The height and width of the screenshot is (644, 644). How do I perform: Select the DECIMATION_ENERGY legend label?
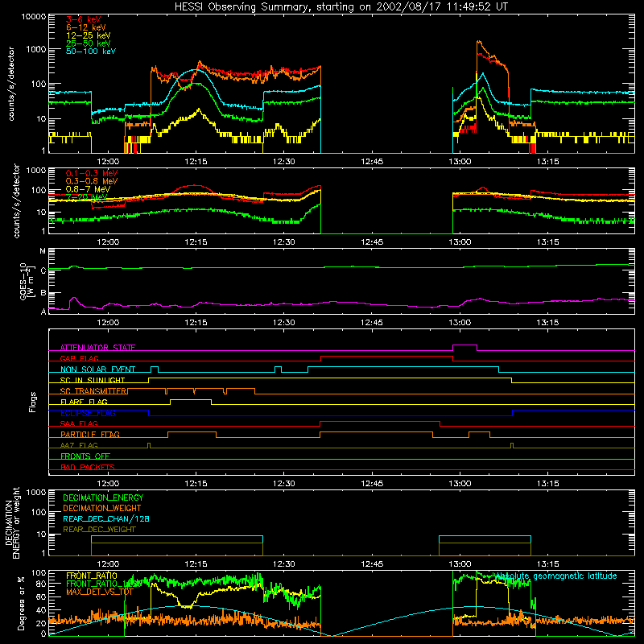(x=103, y=497)
